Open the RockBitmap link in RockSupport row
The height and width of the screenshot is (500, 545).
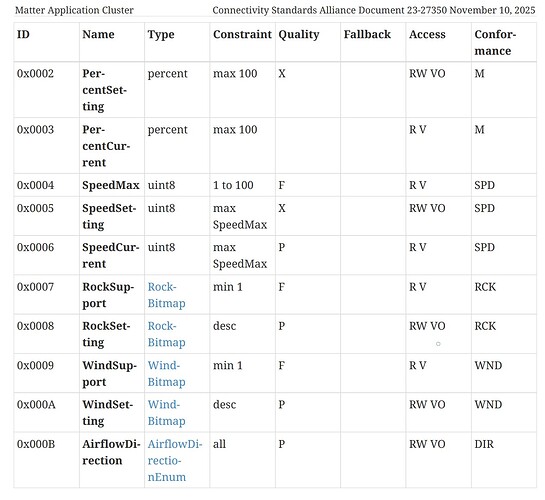166,295
